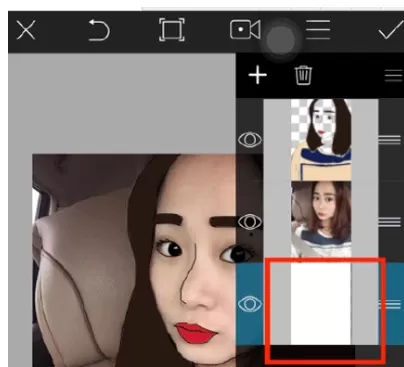Screen dimensions: 404x367
Task: Open layer panel options menu icon
Action: pyautogui.click(x=394, y=76)
